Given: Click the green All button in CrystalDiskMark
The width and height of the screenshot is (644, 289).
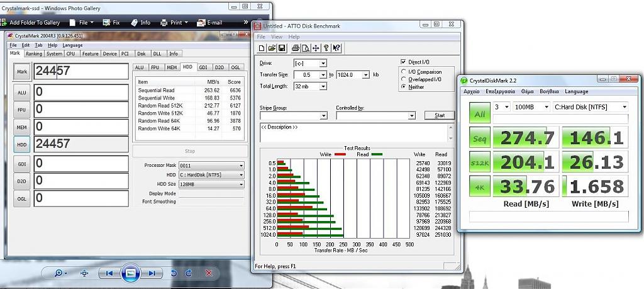Looking at the screenshot, I should (480, 113).
